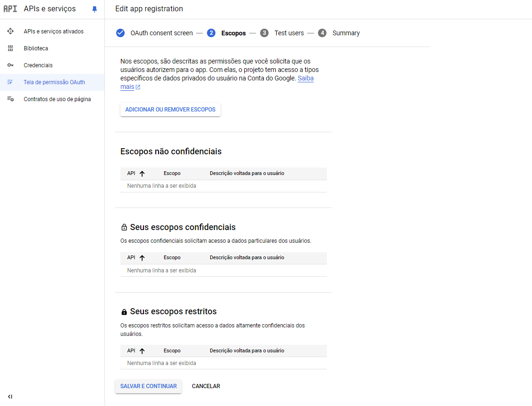The height and width of the screenshot is (406, 532).
Task: Jump to the Summary step
Action: click(346, 33)
